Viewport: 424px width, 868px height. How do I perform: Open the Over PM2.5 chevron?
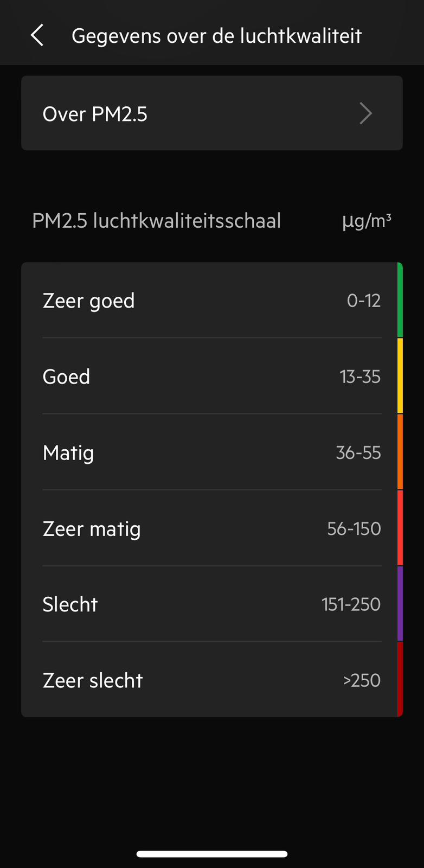366,114
